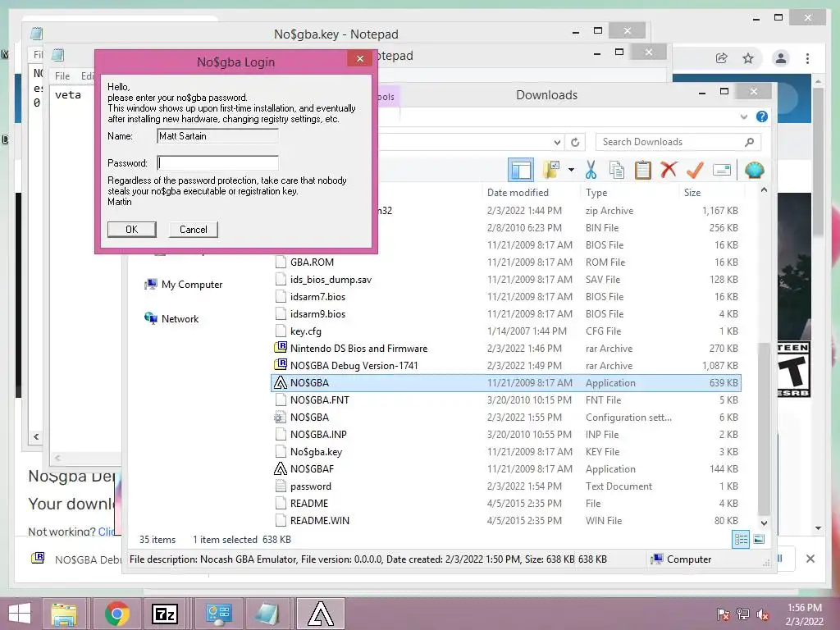Switch to large icons view in status bar

pyautogui.click(x=759, y=539)
